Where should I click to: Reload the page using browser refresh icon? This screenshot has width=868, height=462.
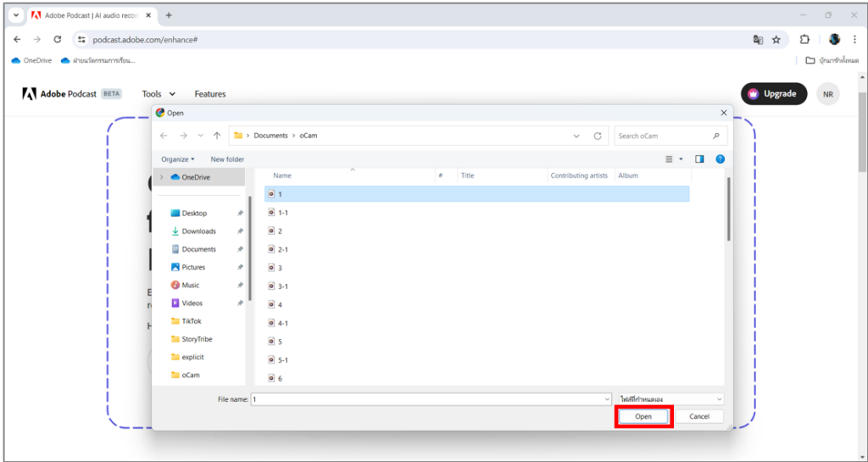58,39
